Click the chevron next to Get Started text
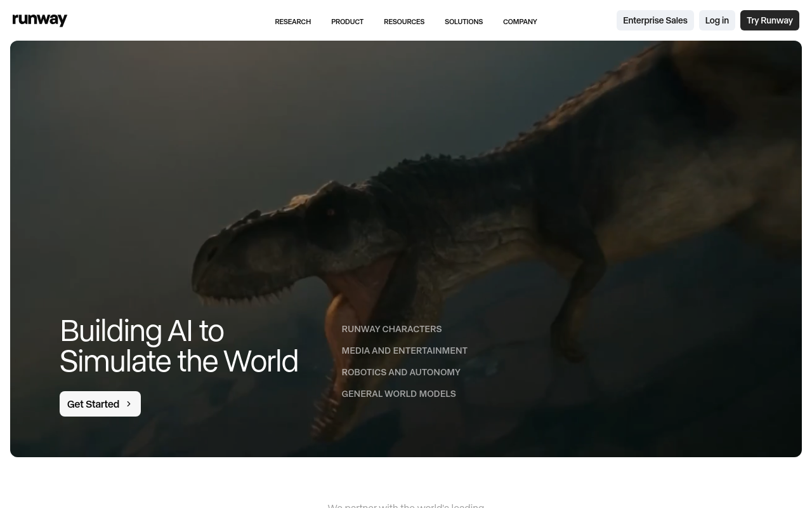The image size is (812, 508). coord(129,404)
